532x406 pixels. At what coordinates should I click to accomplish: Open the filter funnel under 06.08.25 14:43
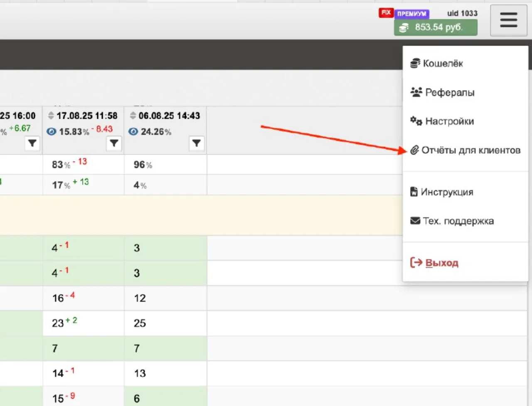click(196, 143)
